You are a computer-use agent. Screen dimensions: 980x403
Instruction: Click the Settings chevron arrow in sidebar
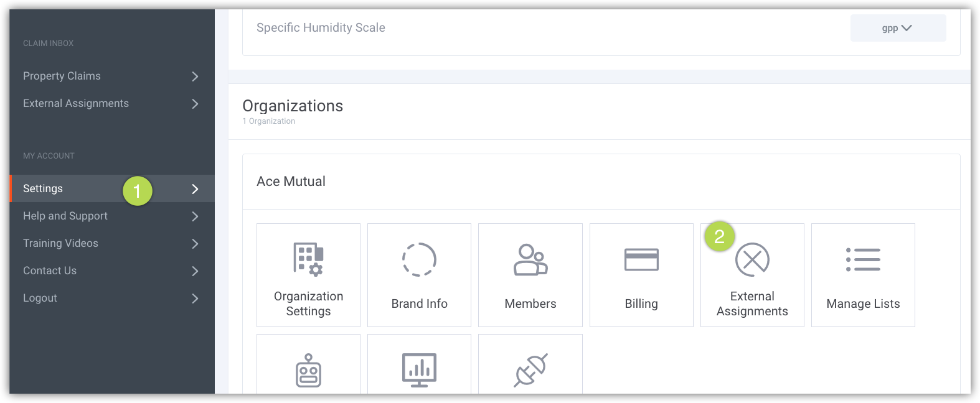coord(195,189)
